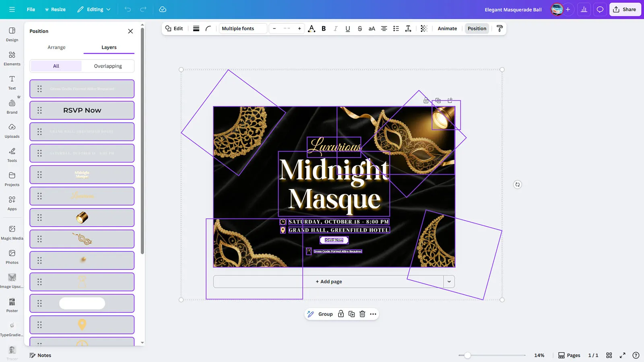Image resolution: width=644 pixels, height=362 pixels.
Task: Group the selected elements
Action: point(325,314)
